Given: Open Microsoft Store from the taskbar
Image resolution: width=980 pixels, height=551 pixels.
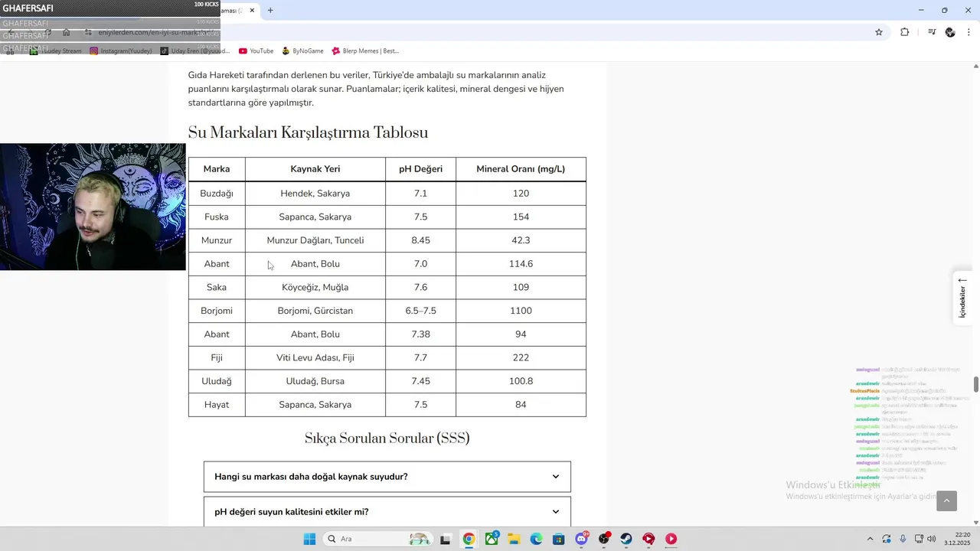Looking at the screenshot, I should (559, 539).
